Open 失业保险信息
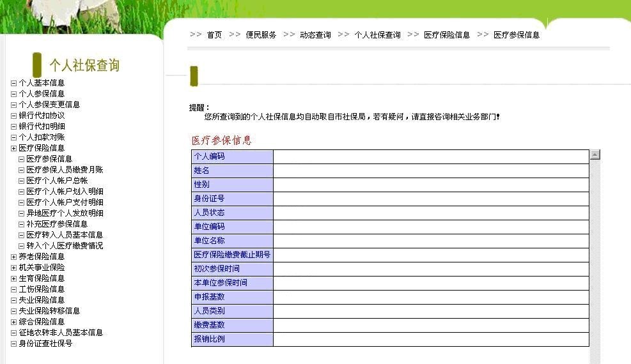 click(42, 300)
